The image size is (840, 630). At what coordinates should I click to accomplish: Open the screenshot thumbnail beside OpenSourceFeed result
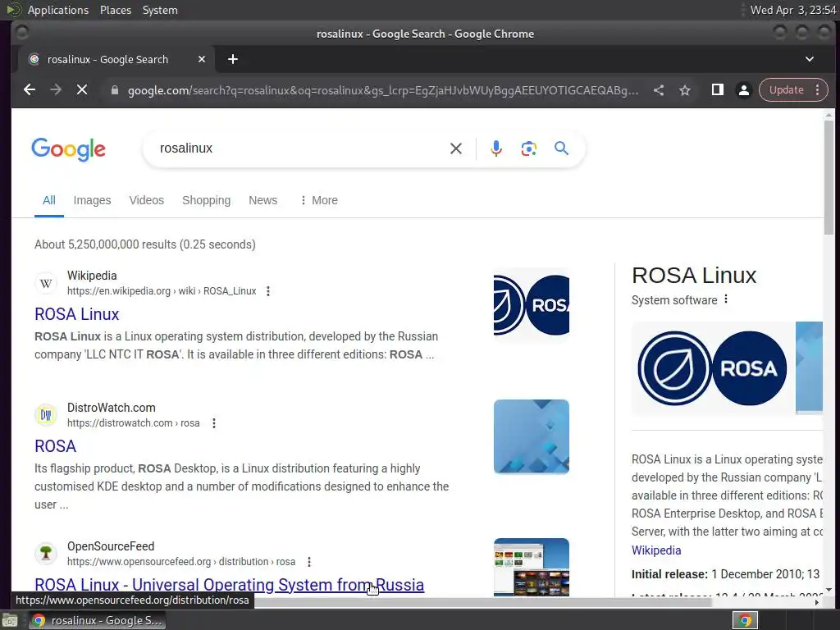[x=532, y=567]
